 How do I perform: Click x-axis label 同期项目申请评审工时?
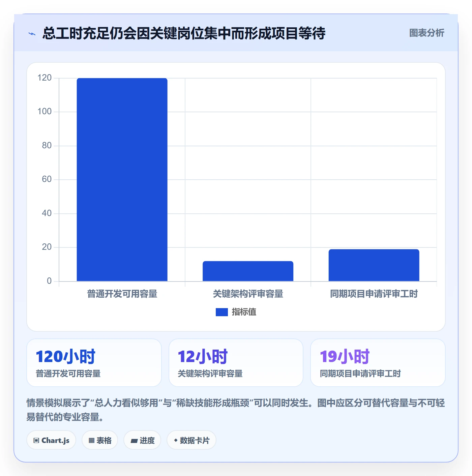tap(374, 294)
